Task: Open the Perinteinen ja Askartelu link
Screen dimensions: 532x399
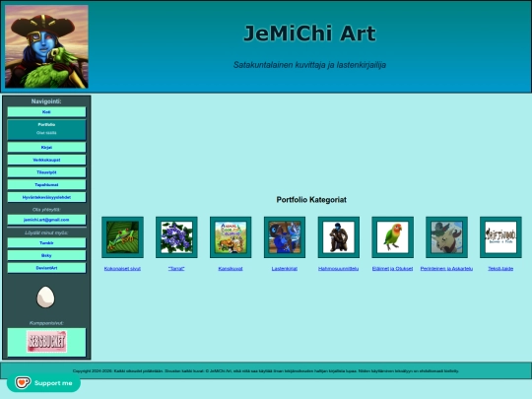Action: pyautogui.click(x=446, y=269)
